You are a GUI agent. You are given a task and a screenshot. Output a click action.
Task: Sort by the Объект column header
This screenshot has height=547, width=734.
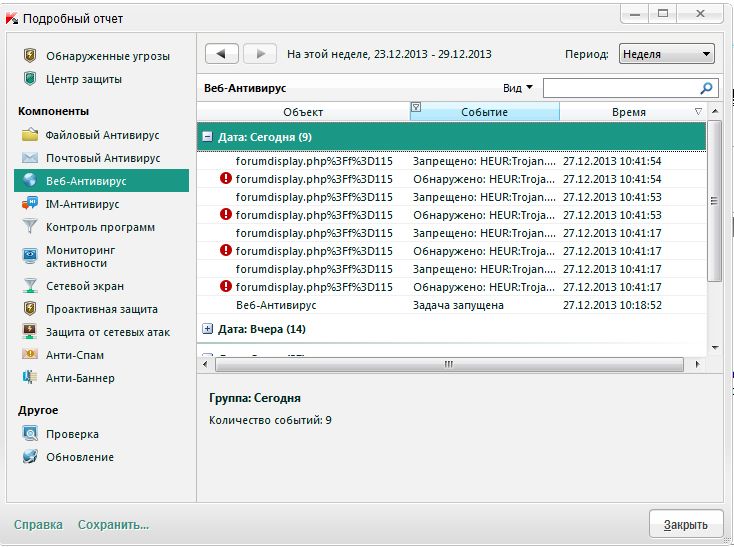(x=303, y=112)
